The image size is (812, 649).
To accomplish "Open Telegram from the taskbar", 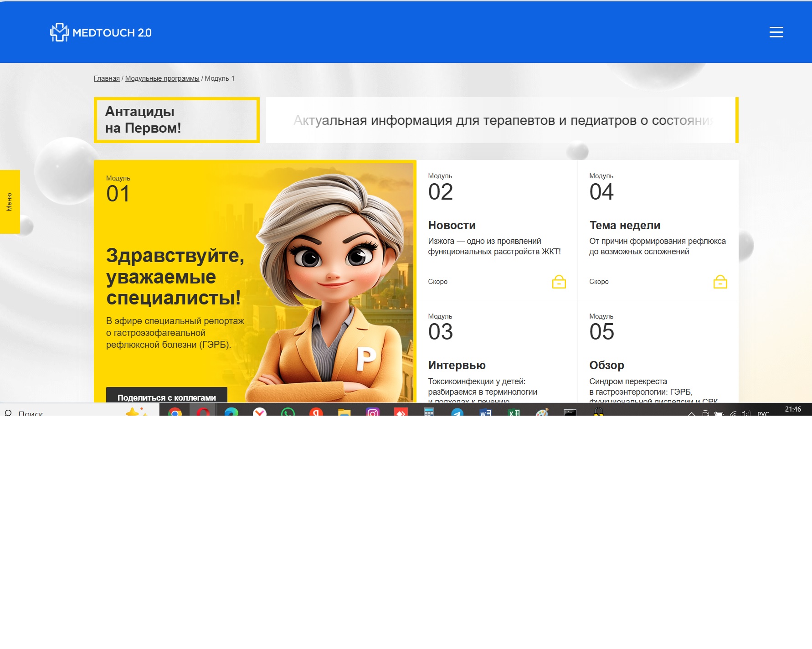I will click(457, 412).
